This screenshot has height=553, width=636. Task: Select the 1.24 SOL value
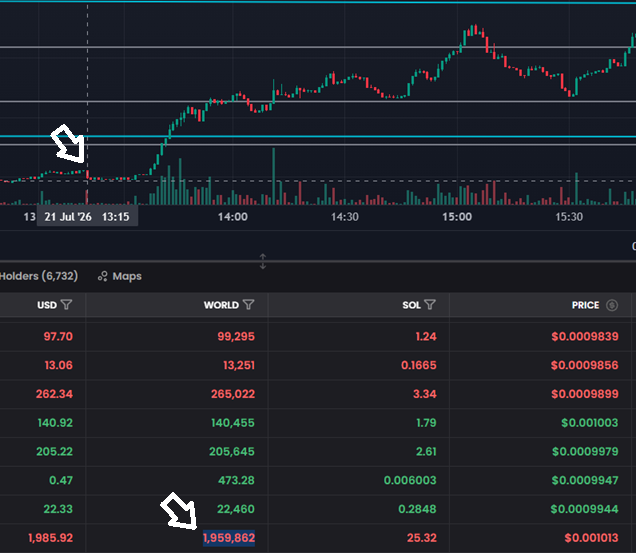tap(426, 336)
